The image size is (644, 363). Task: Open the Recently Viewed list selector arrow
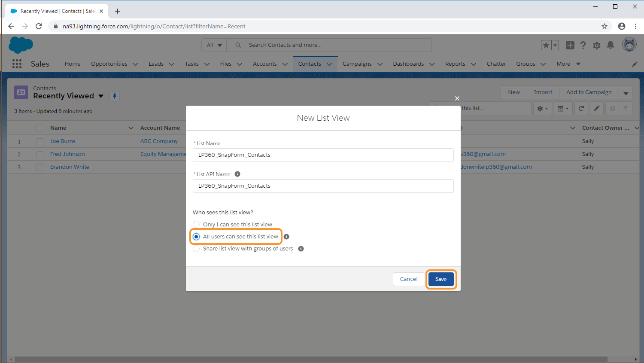[x=101, y=96]
